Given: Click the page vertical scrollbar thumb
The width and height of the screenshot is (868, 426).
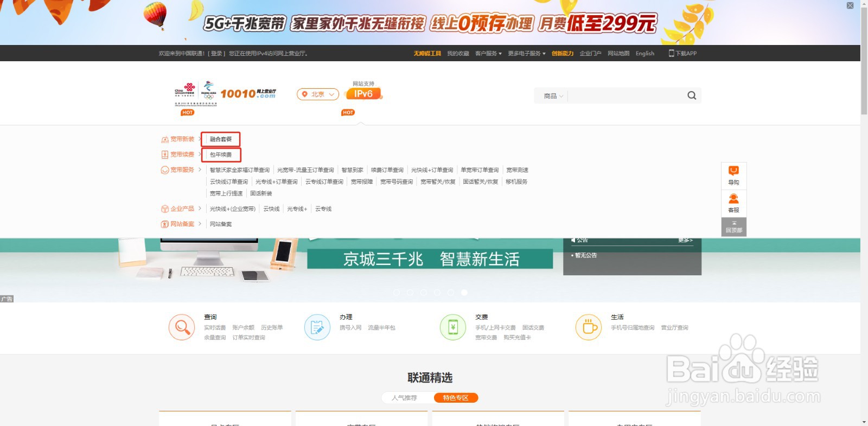Looking at the screenshot, I should [x=864, y=61].
